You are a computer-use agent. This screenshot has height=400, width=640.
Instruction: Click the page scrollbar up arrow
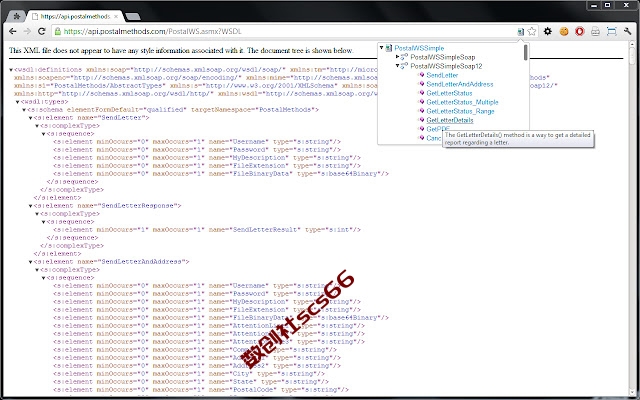click(632, 46)
